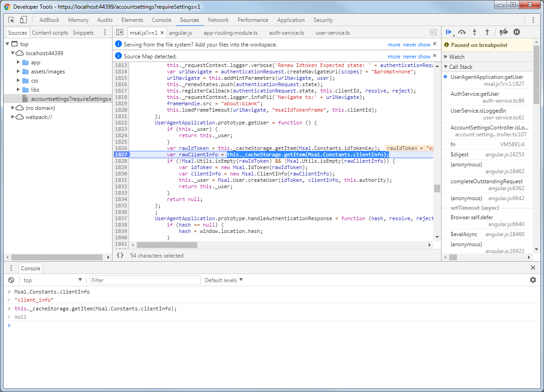Click the step over next function call icon

(462, 32)
